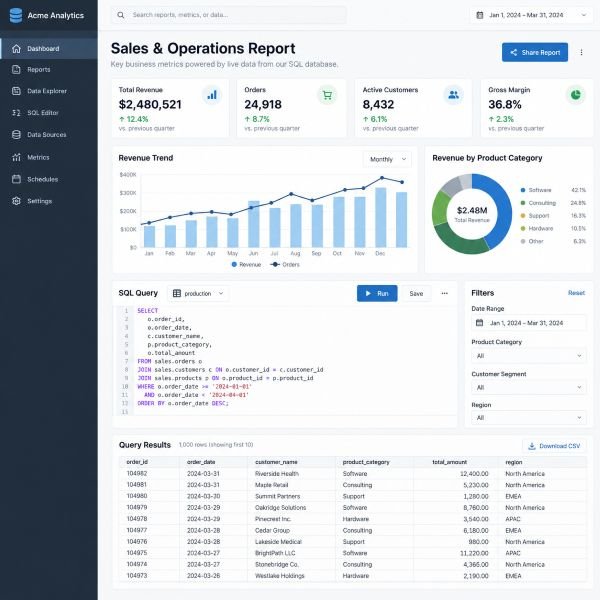
Task: Click the Settings gear icon
Action: [16, 201]
